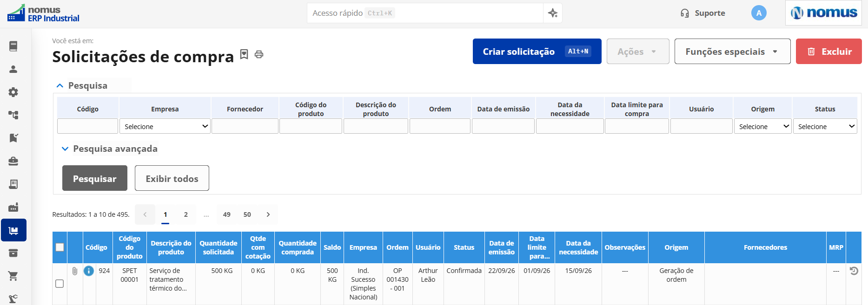Toggle the select-all checkbox in table header
868x305 pixels.
coord(60,247)
